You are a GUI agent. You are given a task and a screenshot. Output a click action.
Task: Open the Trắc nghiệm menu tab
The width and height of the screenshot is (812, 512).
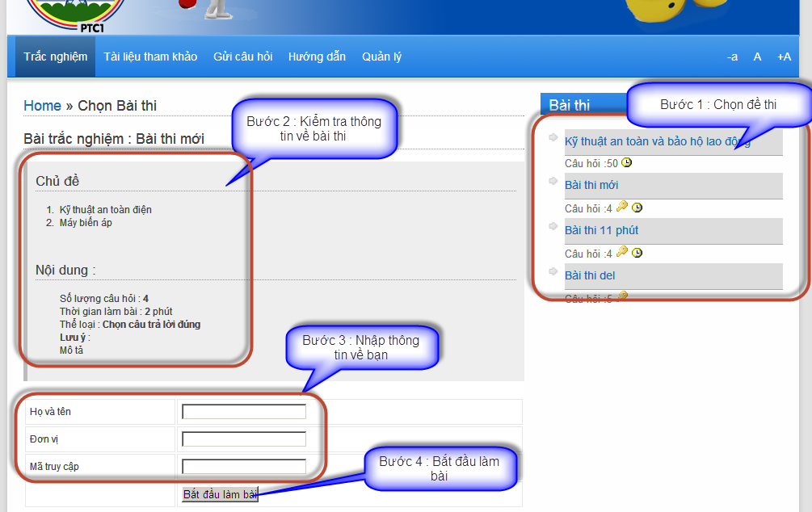coord(55,57)
